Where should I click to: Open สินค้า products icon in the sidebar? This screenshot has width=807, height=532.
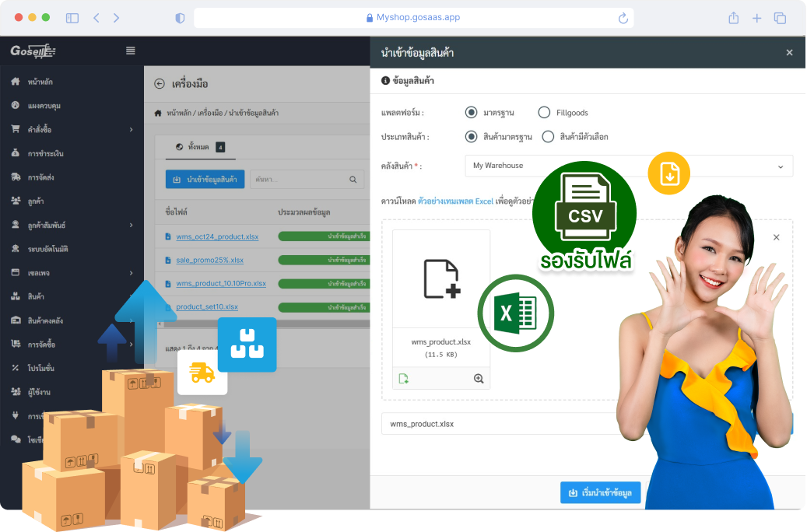pos(16,296)
